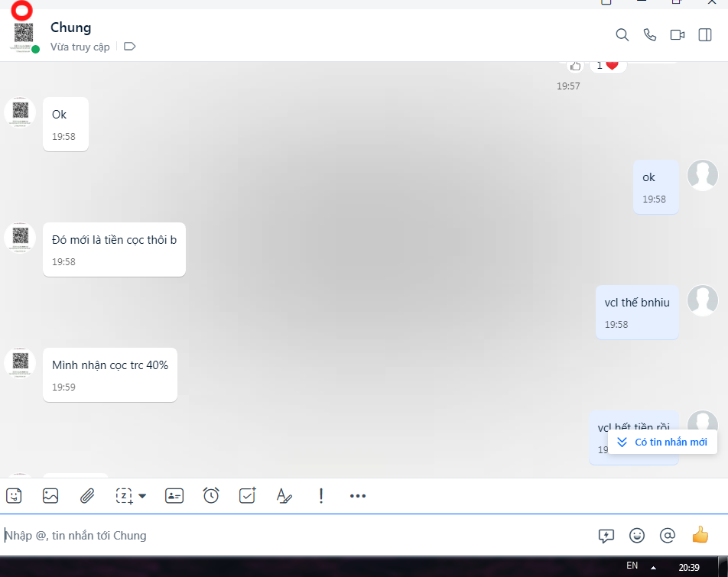Send a thumbs up quick reaction
Image resolution: width=728 pixels, height=577 pixels.
click(700, 536)
